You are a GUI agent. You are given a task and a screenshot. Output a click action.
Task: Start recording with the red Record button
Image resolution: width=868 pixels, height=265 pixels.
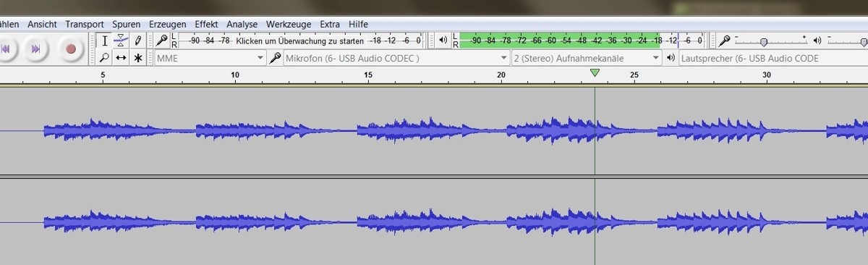(x=70, y=49)
